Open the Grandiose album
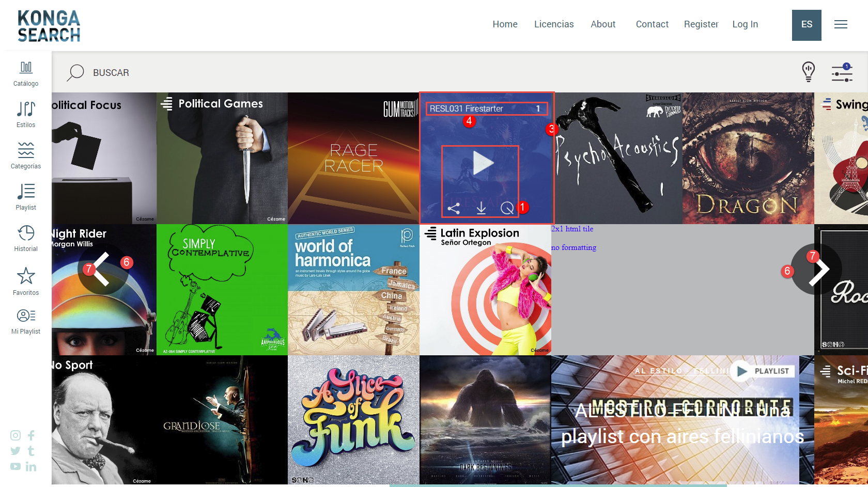The height and width of the screenshot is (487, 868). 222,420
